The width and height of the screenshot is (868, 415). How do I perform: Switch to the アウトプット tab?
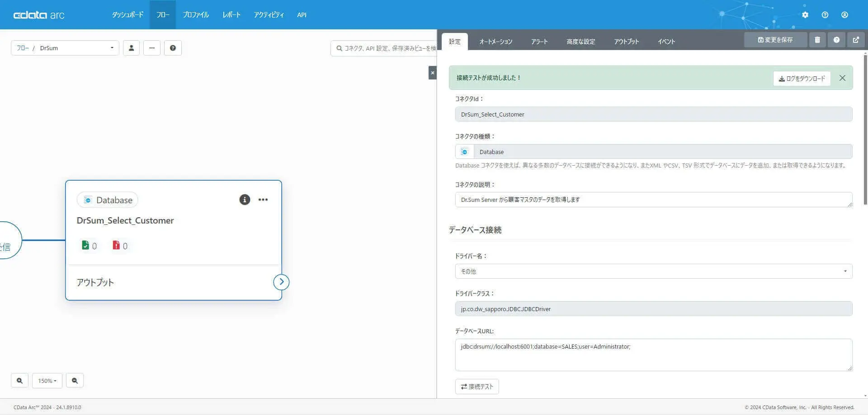point(627,42)
